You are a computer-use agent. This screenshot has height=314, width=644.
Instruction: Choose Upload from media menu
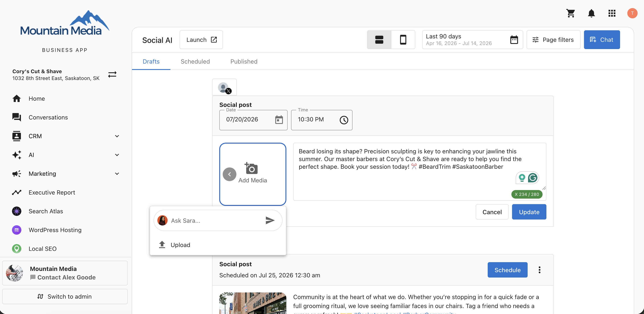click(218, 245)
